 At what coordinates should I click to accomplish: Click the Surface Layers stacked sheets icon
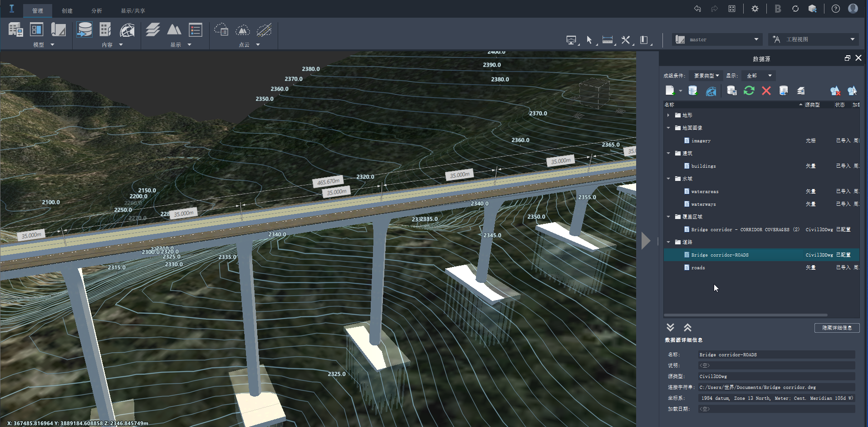153,30
